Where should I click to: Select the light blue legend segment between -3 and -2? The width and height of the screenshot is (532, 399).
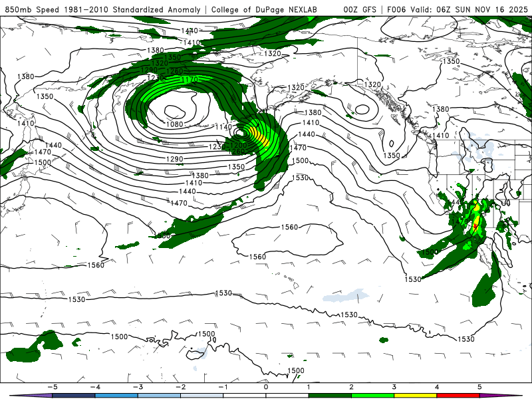159,396
